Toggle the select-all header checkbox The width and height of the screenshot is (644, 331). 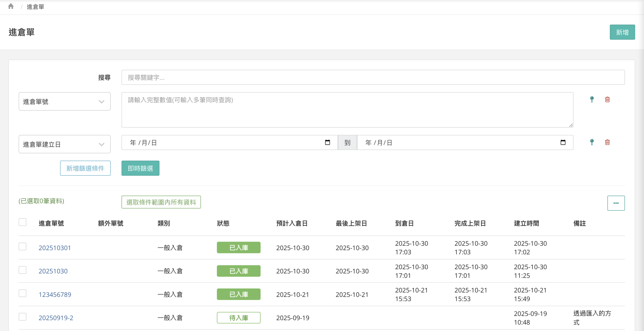click(23, 222)
